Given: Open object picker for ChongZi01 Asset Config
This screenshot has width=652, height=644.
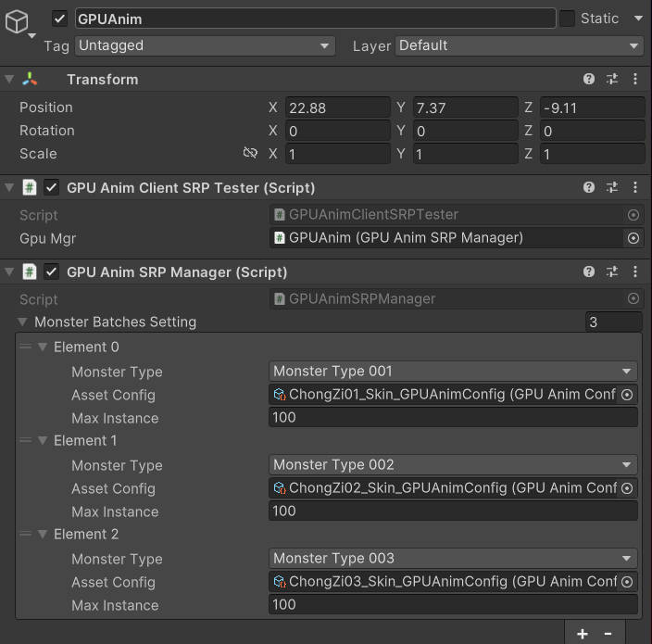Looking at the screenshot, I should pos(627,395).
